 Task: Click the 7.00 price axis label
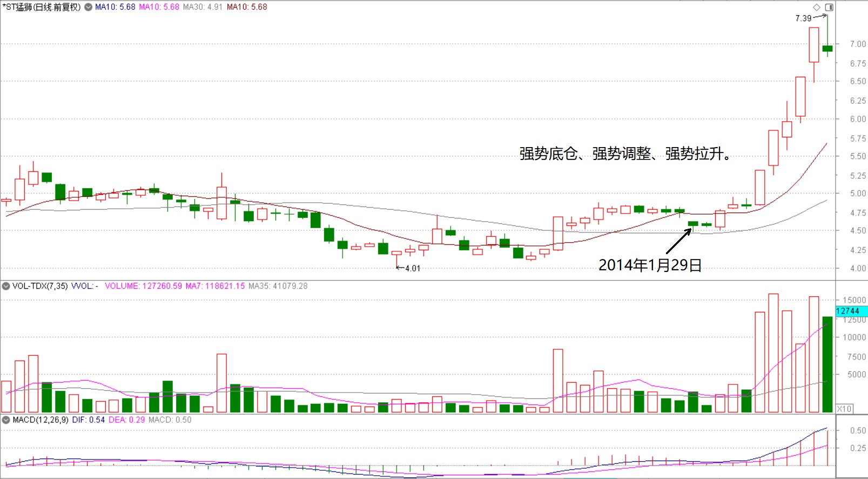click(x=858, y=44)
